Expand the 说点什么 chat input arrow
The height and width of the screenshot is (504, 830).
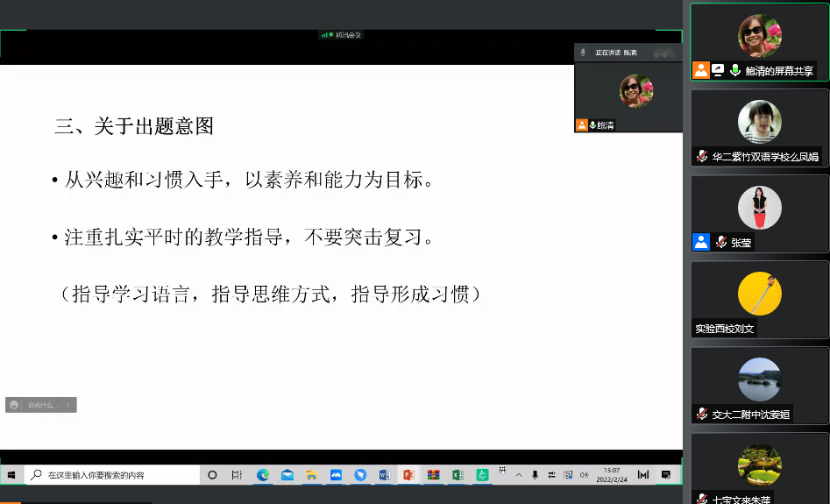[x=70, y=405]
